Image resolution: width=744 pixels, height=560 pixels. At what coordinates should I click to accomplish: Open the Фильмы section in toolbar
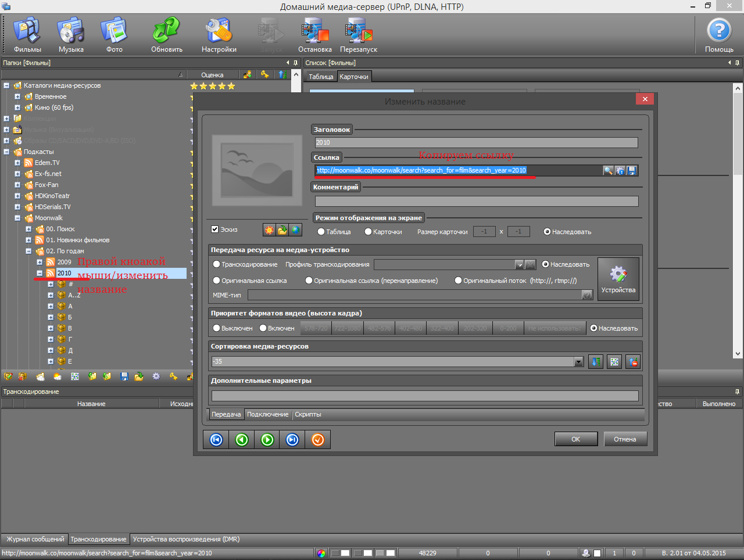coord(27,35)
